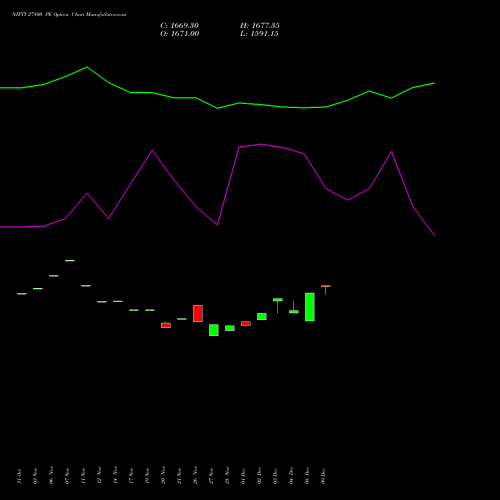Image resolution: width=500 pixels, height=500 pixels.
Task: Select the 31 Oct date label
Action: pyautogui.click(x=19, y=476)
